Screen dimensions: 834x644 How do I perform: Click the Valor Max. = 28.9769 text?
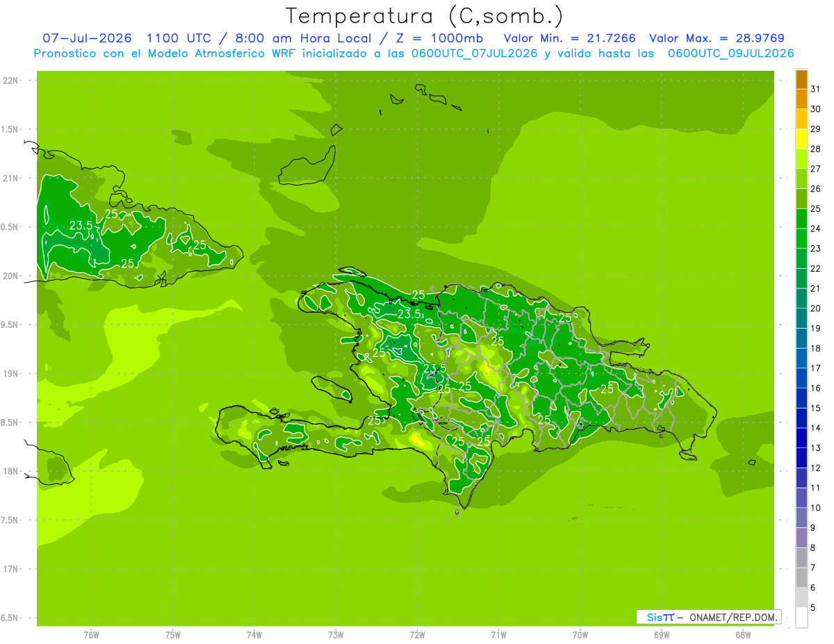[x=717, y=38]
